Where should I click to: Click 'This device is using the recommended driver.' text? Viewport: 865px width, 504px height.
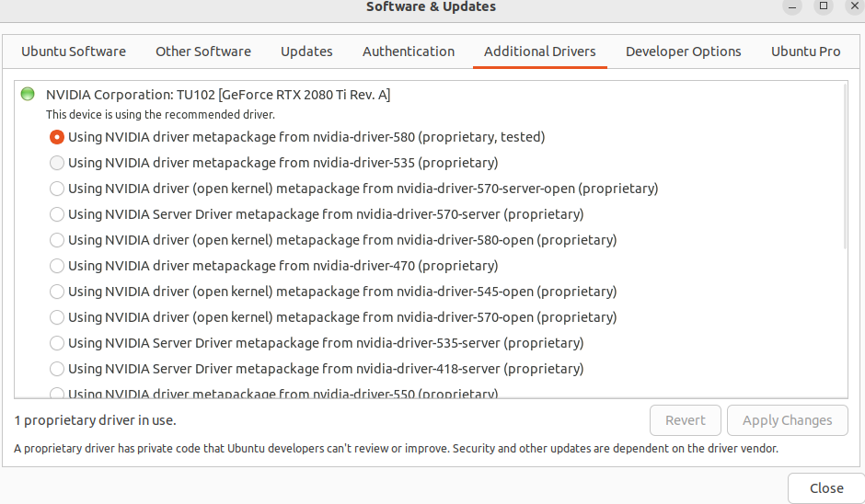pos(160,115)
